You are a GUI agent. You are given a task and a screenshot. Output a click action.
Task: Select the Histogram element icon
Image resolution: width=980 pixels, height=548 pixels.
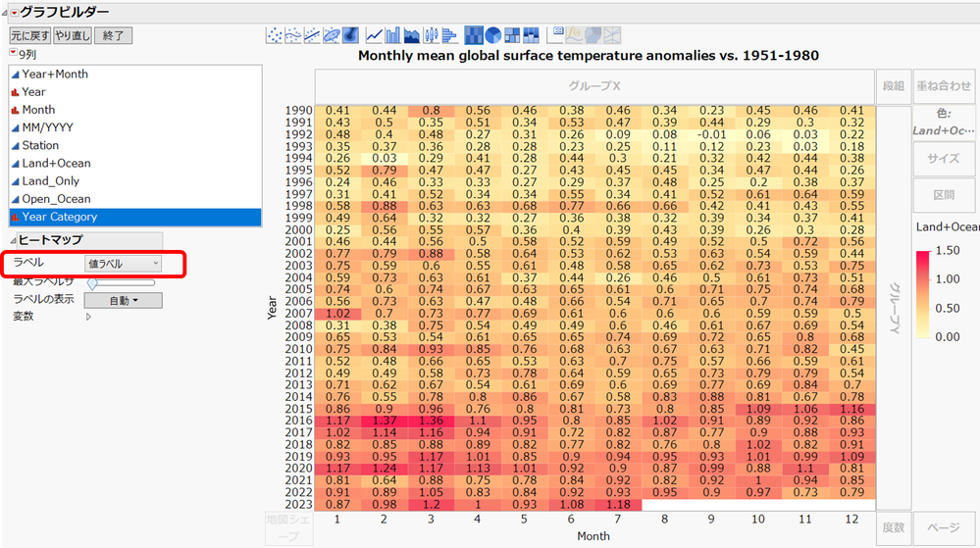(449, 35)
